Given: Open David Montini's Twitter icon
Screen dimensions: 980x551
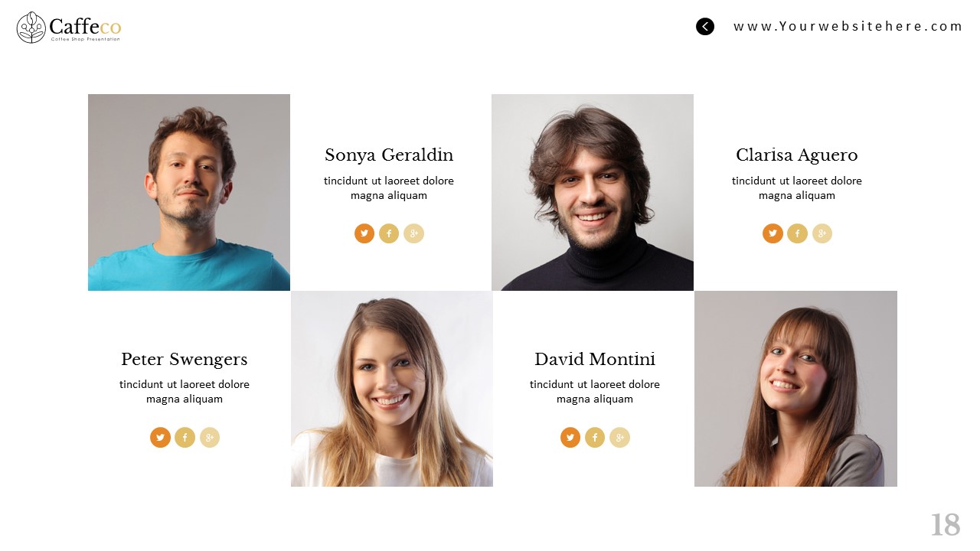Looking at the screenshot, I should (570, 438).
